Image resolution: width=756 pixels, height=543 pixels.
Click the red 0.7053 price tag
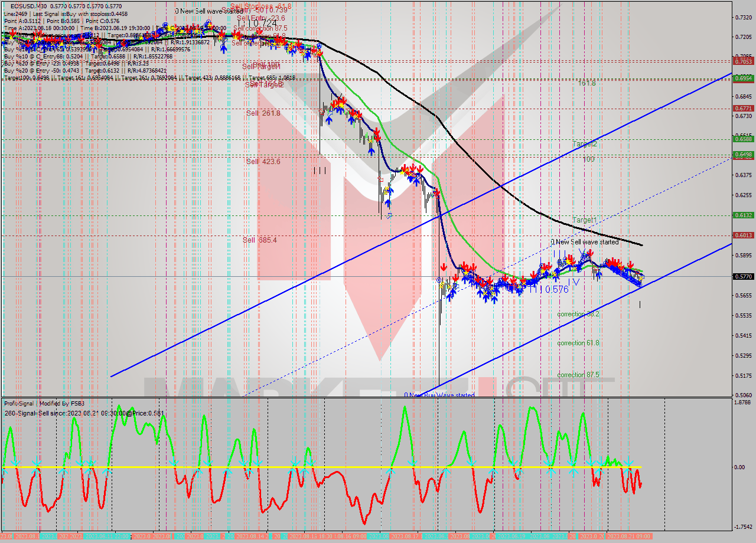[742, 61]
